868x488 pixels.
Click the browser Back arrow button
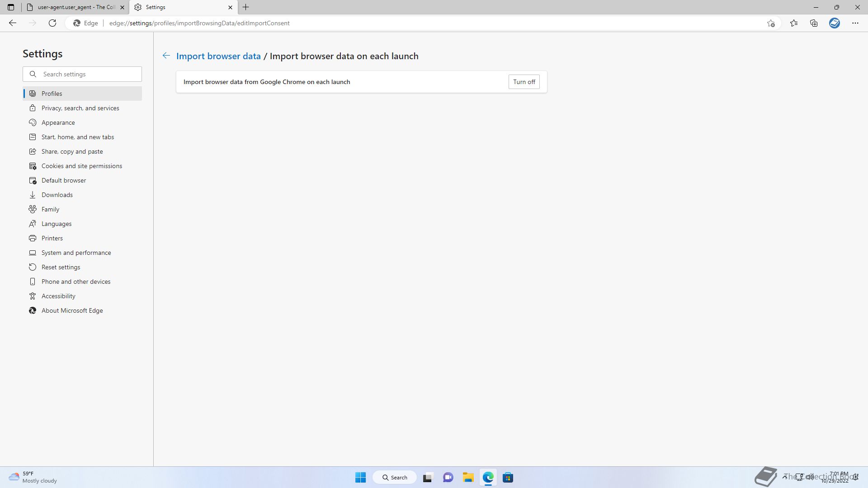point(13,23)
